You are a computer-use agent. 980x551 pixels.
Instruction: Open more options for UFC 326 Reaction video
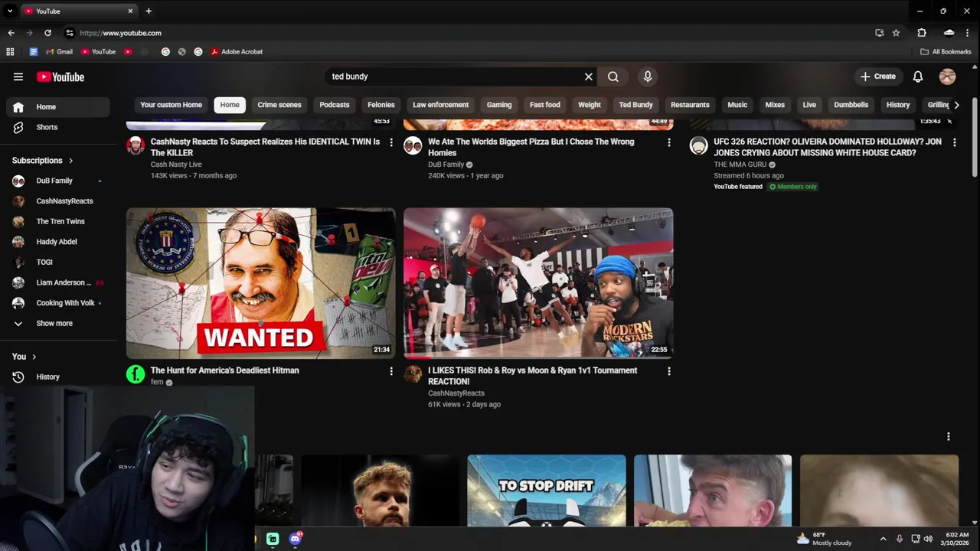click(x=955, y=142)
